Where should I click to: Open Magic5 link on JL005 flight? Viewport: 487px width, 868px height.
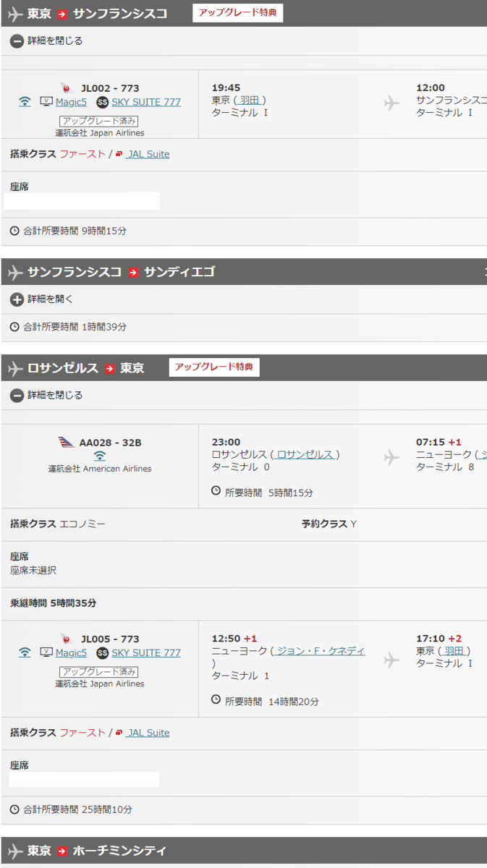coord(71,652)
